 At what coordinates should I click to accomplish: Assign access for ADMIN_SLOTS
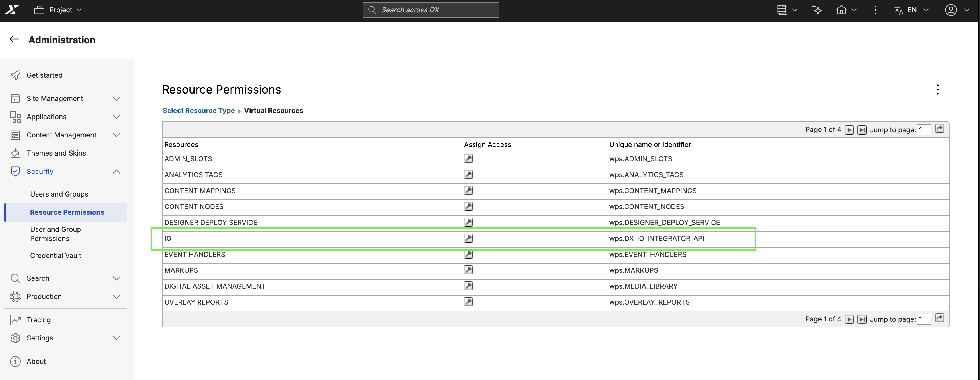tap(468, 159)
